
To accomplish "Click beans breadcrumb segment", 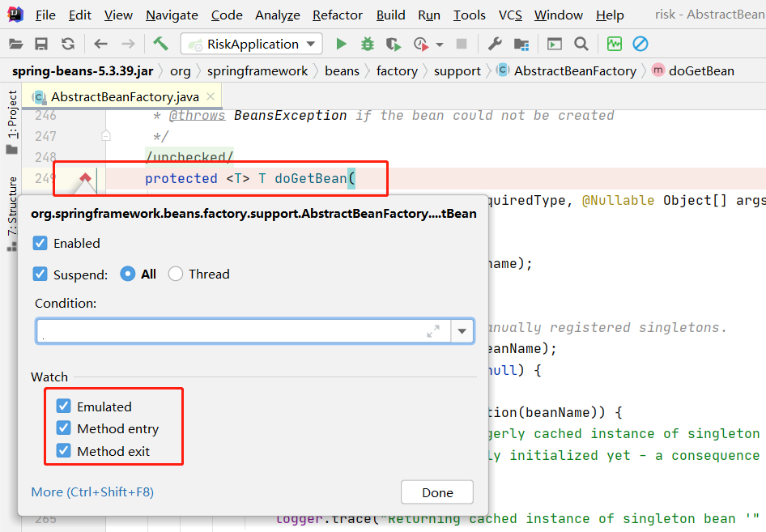I will tap(342, 70).
